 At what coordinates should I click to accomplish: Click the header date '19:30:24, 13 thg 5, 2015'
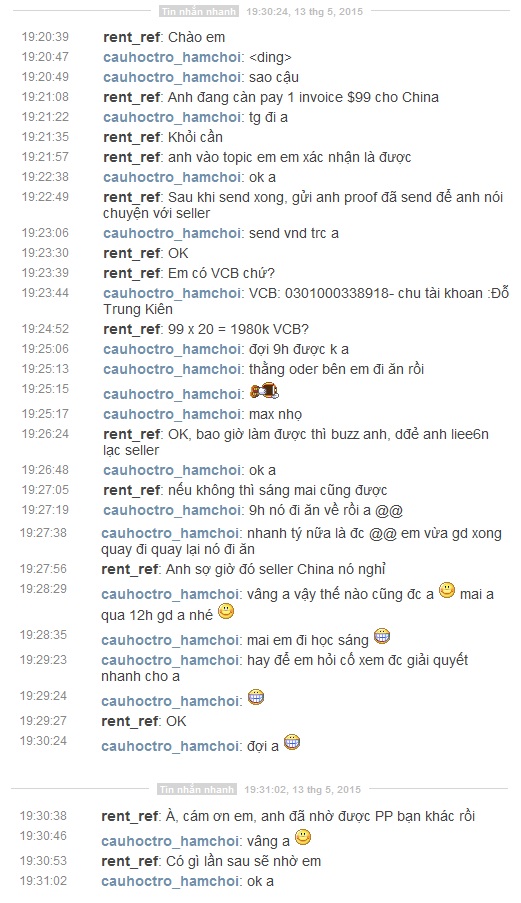pos(305,12)
